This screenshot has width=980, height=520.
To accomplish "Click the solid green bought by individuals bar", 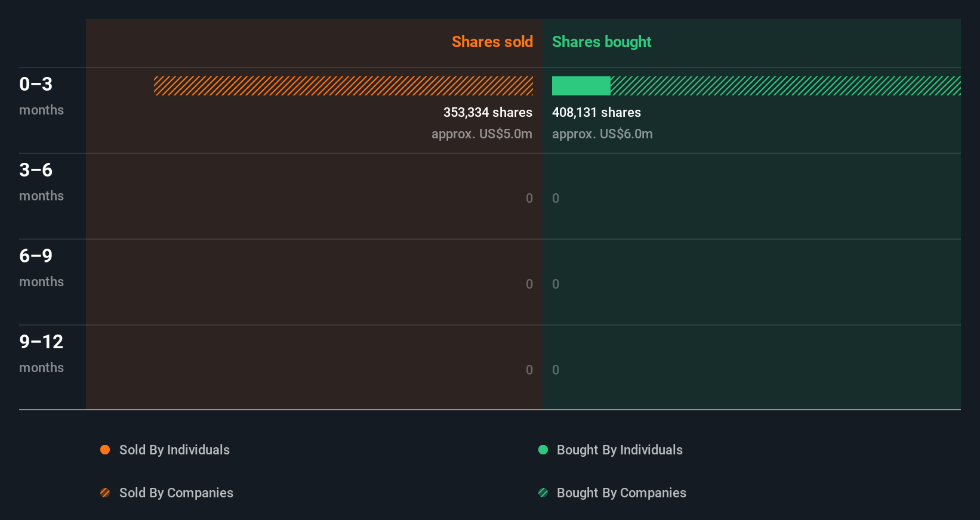I will (581, 86).
